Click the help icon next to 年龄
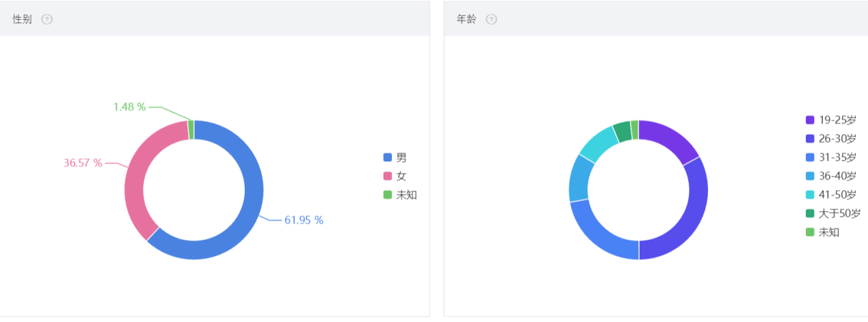 tap(491, 19)
